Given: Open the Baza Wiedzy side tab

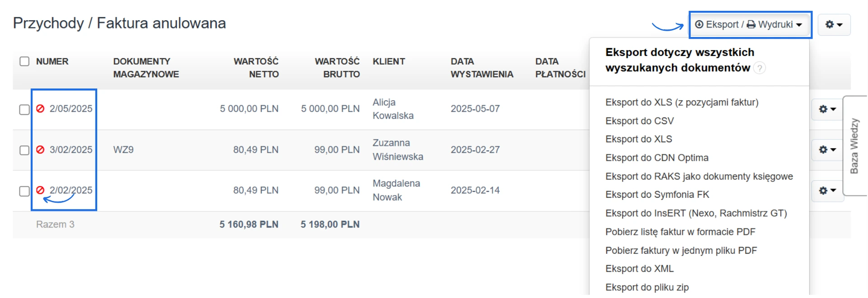Looking at the screenshot, I should coord(854,146).
